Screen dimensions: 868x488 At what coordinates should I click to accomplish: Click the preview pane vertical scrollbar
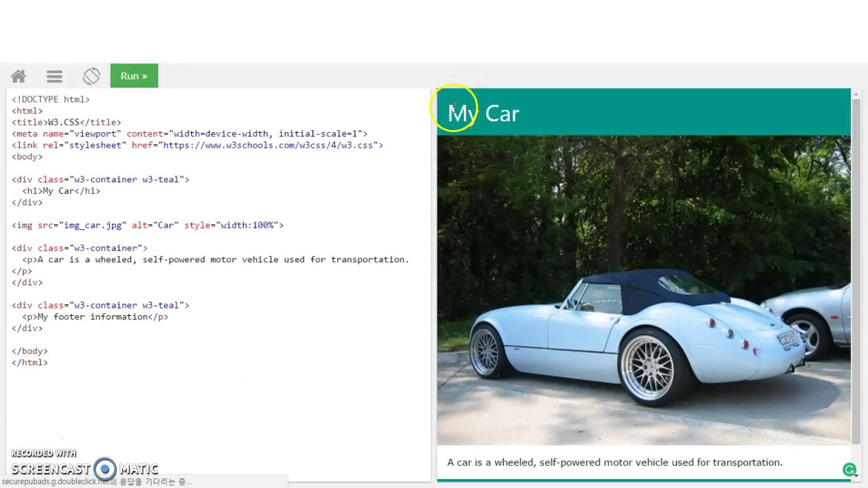tap(856, 271)
